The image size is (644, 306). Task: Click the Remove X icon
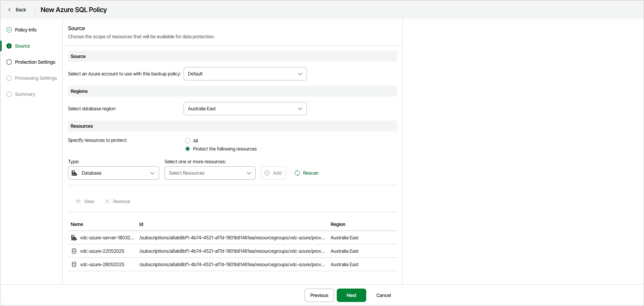[107, 201]
